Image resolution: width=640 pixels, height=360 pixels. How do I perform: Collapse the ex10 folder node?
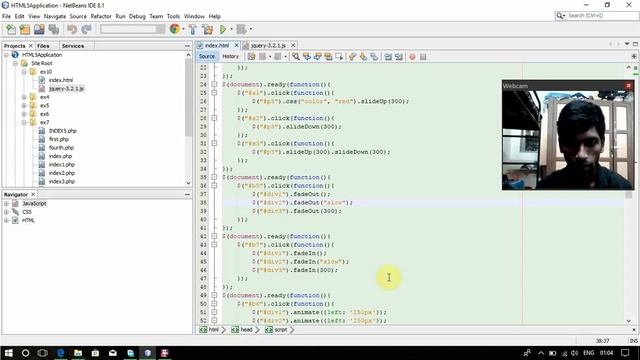[24, 72]
